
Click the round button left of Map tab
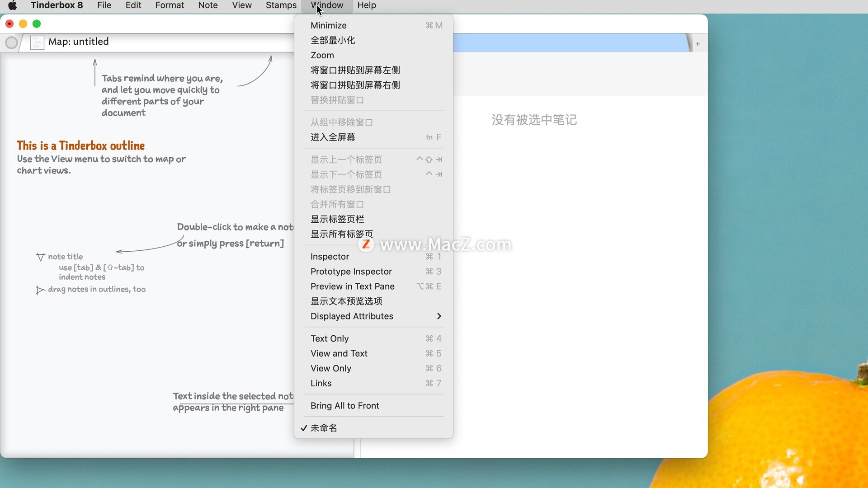point(11,43)
